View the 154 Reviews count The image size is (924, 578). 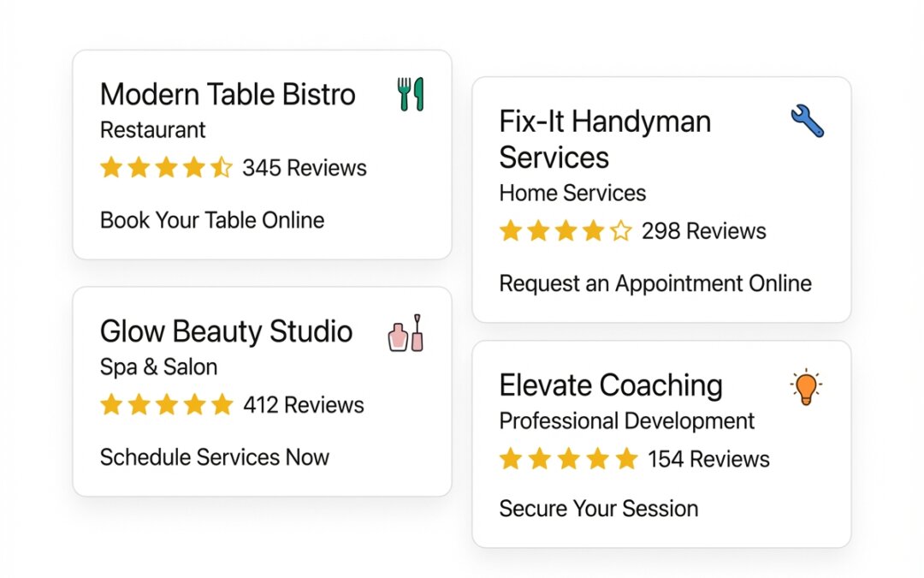pos(708,459)
